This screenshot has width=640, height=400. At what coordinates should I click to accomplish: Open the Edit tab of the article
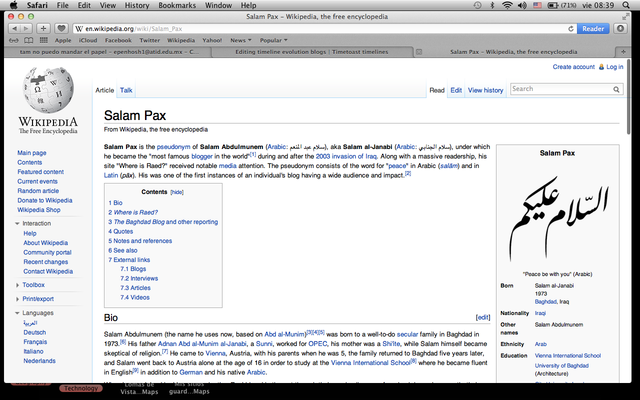[456, 90]
